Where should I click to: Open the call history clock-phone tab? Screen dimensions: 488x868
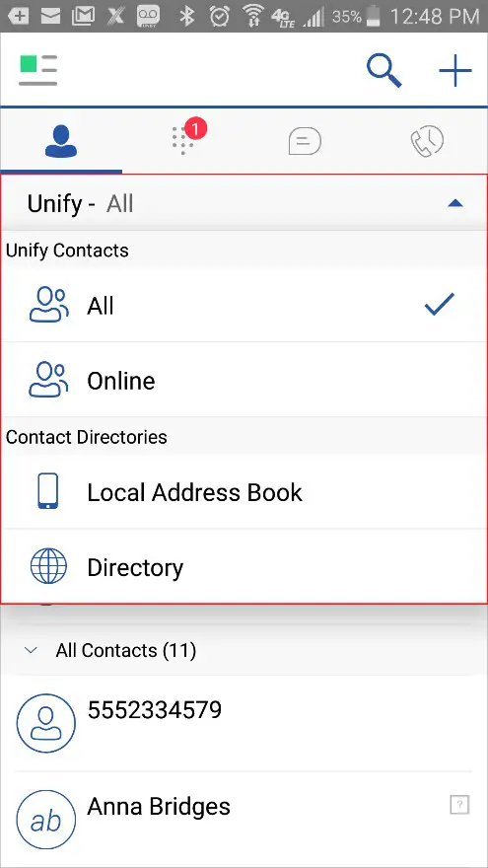pyautogui.click(x=427, y=141)
